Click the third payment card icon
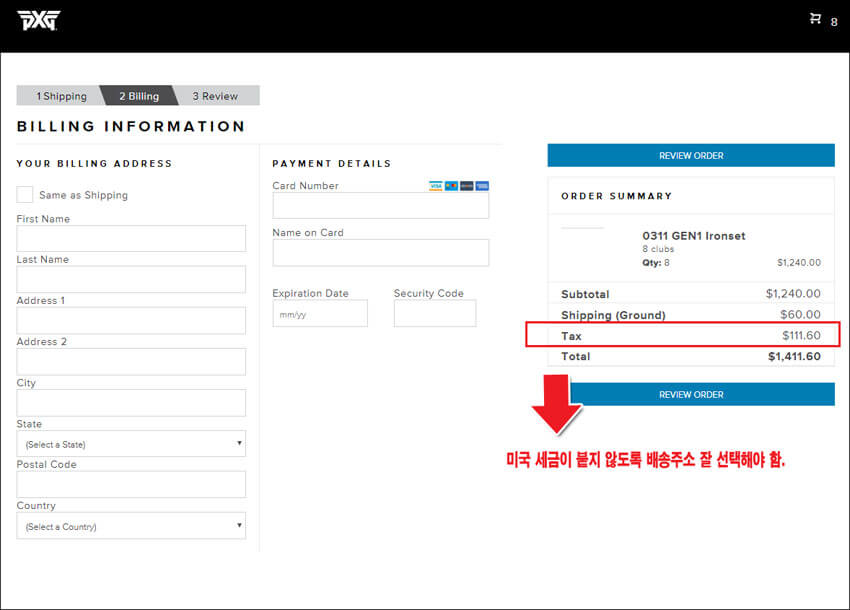This screenshot has width=850, height=610. tap(467, 186)
